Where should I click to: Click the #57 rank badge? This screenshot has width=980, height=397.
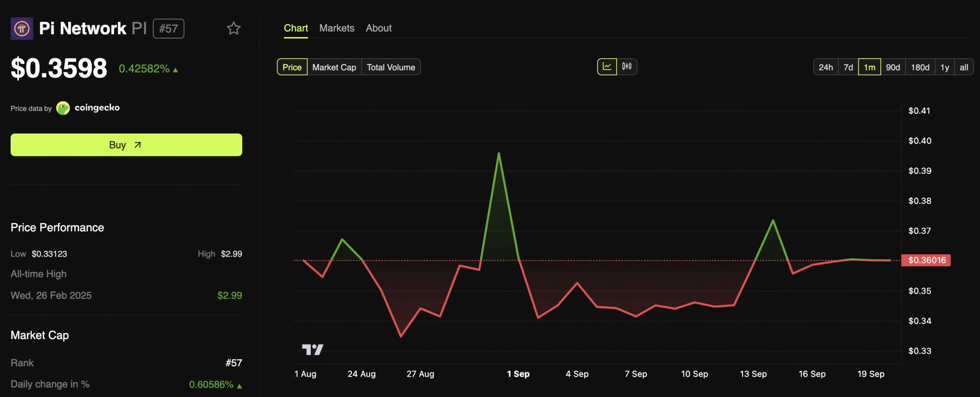pos(168,29)
